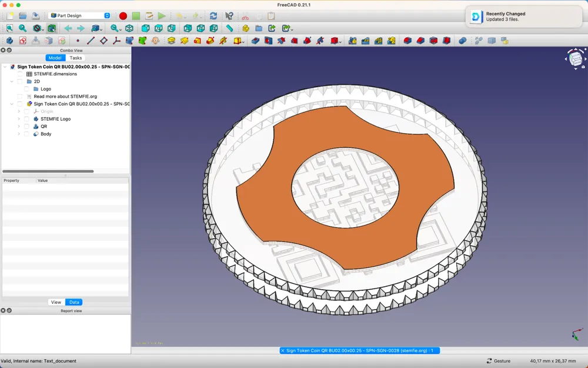The image size is (588, 368).
Task: Click the Refresh recompute icon
Action: click(213, 16)
